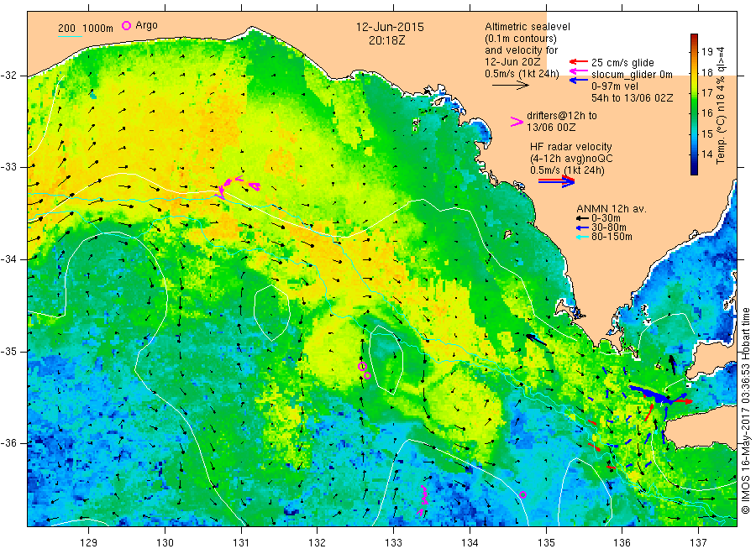Click the temperature color bar
Viewport: 756px width, 554px height.
pos(694,104)
